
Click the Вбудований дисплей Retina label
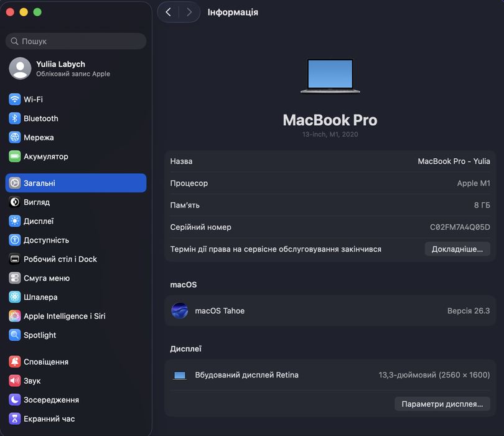pyautogui.click(x=247, y=375)
